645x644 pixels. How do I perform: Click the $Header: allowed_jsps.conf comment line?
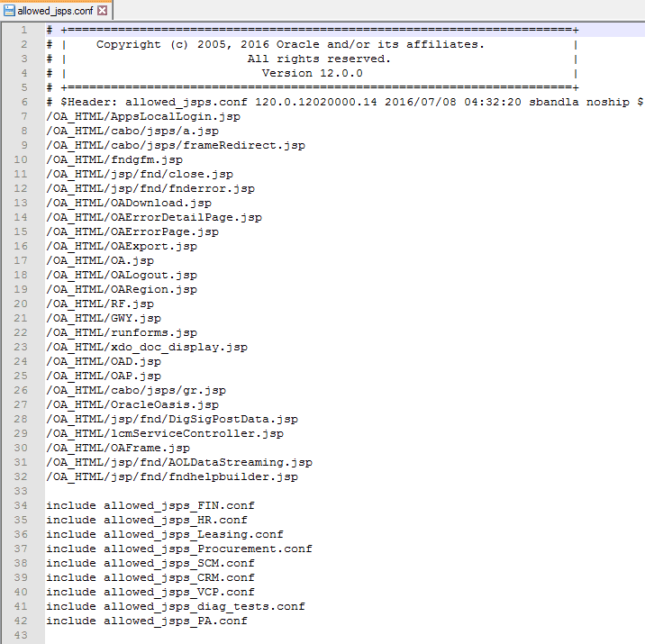(345, 102)
